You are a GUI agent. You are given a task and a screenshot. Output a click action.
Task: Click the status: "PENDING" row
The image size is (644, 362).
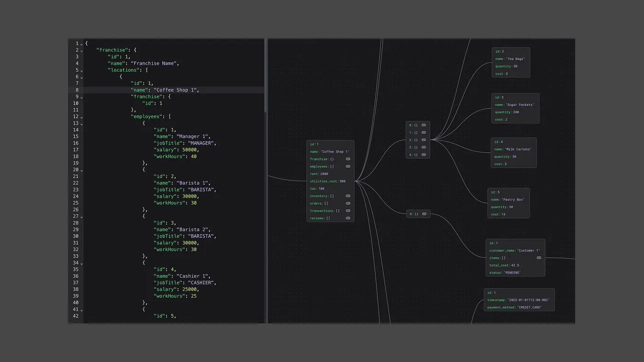point(505,272)
